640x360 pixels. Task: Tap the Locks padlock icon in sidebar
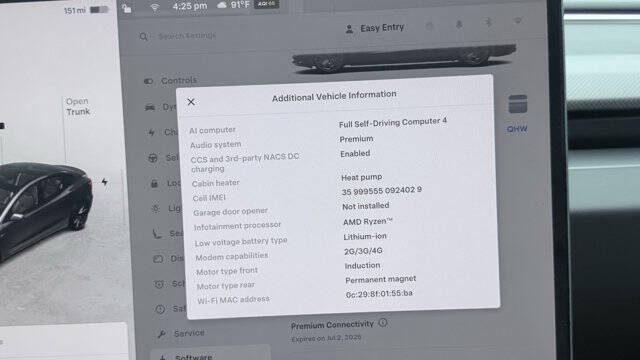[154, 183]
